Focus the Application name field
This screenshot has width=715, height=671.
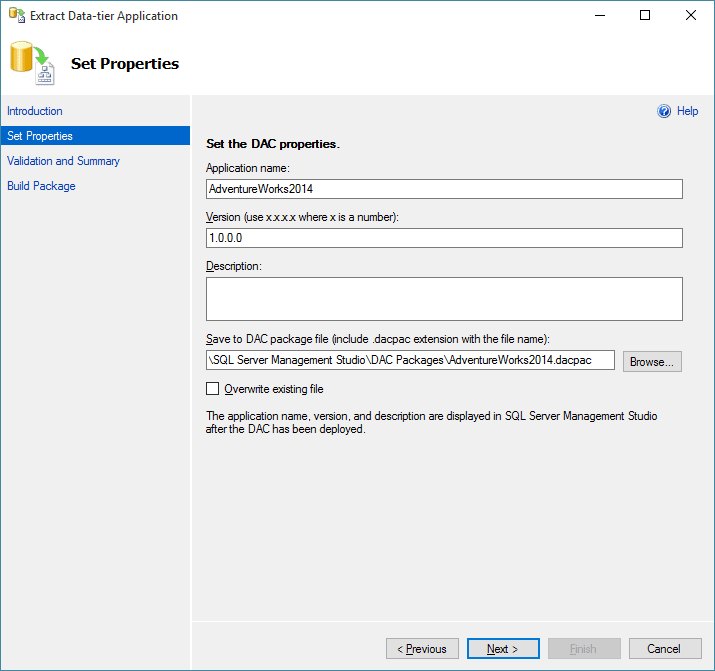pyautogui.click(x=444, y=189)
